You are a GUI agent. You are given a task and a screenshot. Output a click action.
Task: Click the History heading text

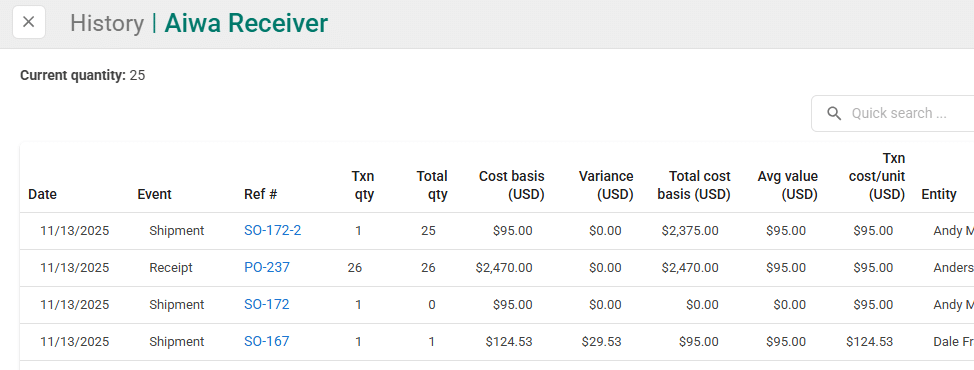coord(107,23)
